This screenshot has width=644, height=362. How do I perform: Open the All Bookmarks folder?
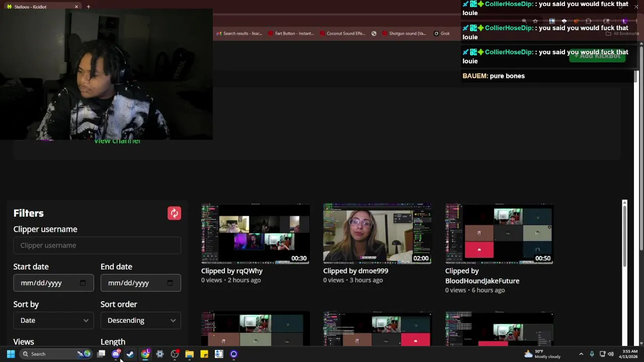(622, 34)
